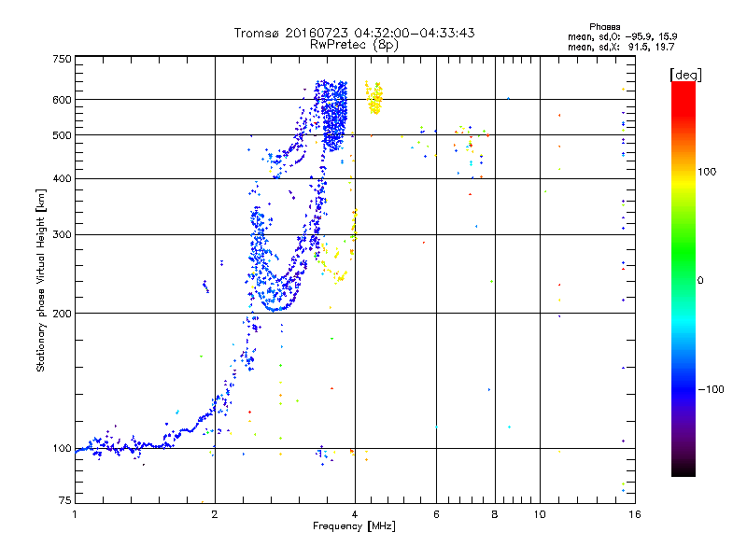This screenshot has height=560, width=747.
Task: Select the 'RwPretec (8p)' subtitle text
Action: pos(354,45)
